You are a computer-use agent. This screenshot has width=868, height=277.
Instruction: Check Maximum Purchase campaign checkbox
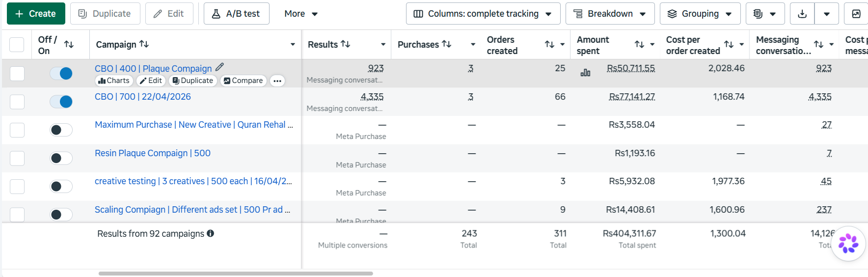pos(17,130)
